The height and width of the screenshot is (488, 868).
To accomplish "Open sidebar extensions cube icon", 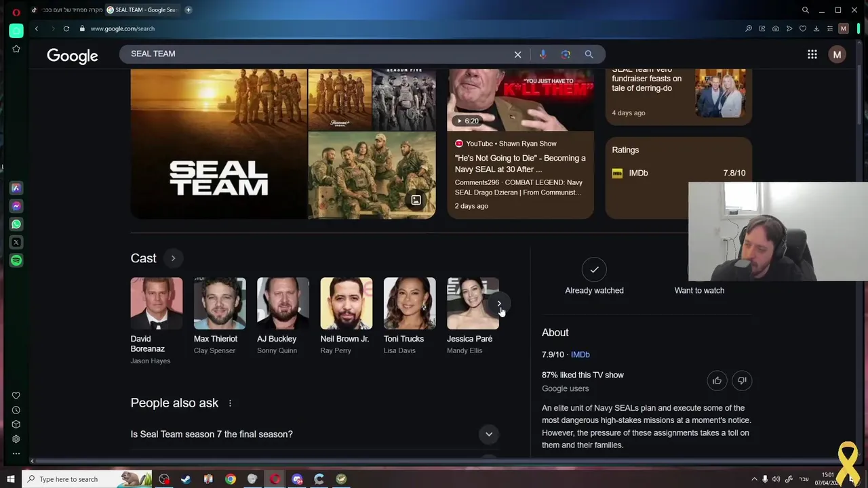I will point(16,424).
